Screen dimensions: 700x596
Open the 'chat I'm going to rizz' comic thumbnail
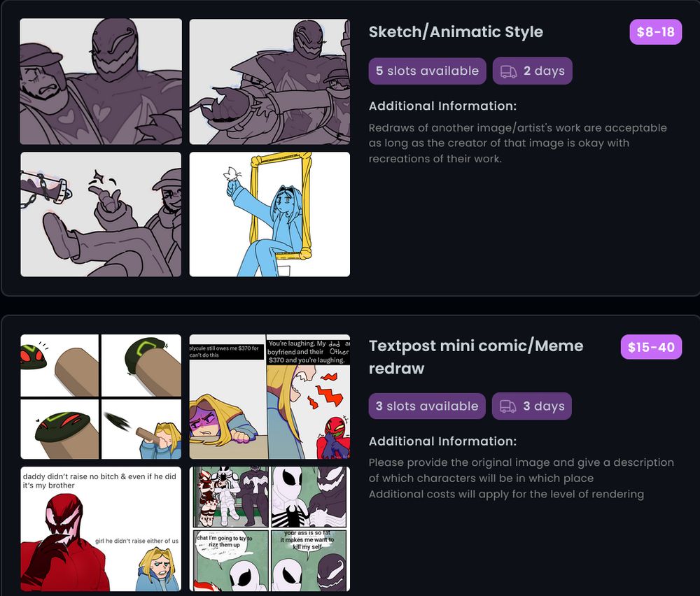click(x=269, y=529)
